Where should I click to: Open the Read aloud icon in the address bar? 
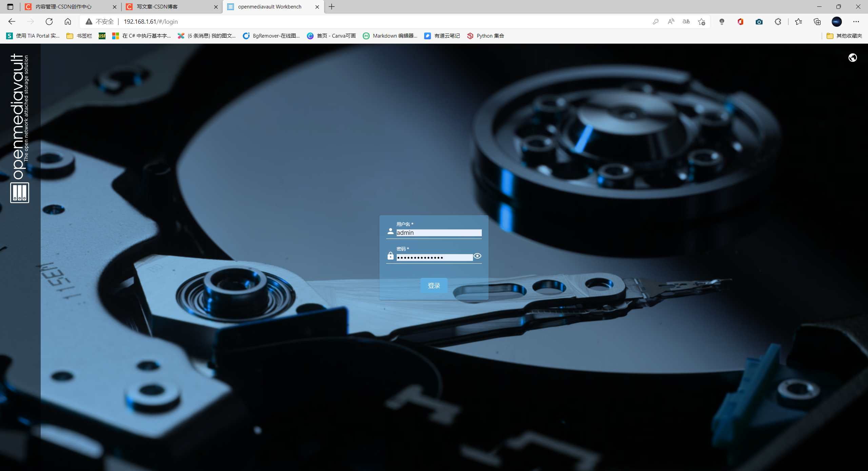point(671,21)
